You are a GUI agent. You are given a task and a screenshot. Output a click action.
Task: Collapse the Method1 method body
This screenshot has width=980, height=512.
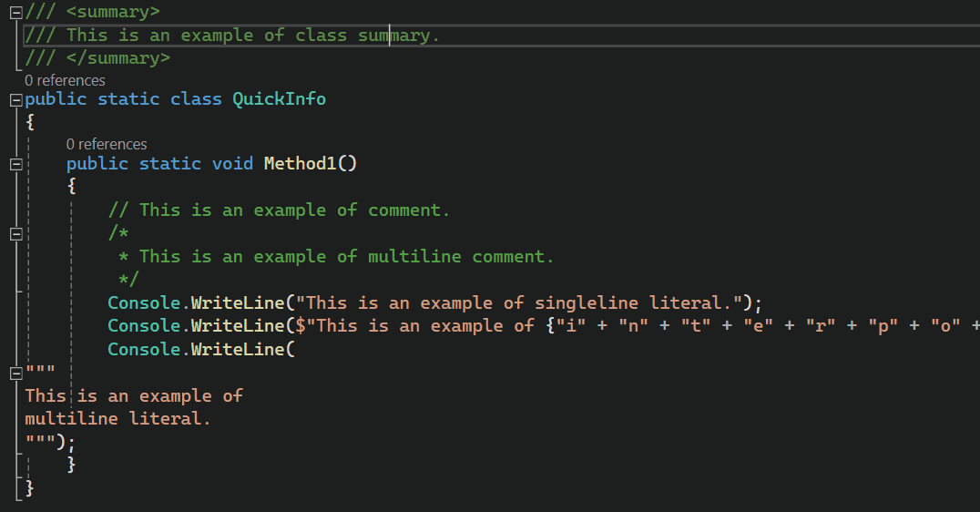(x=15, y=164)
